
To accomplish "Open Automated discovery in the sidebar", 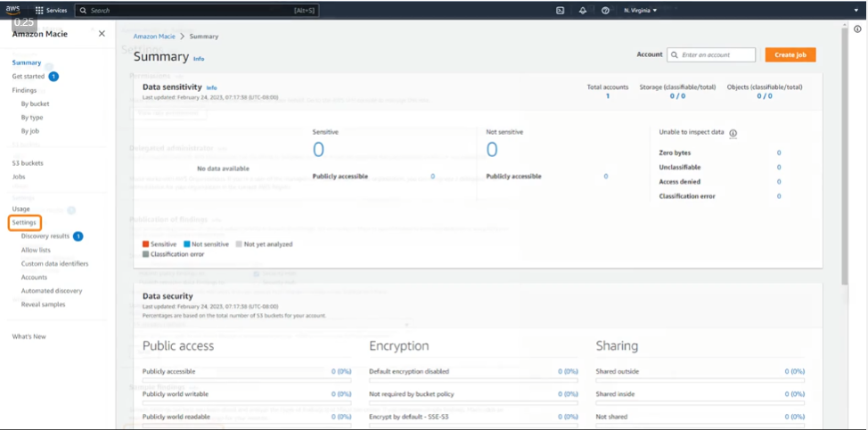I will (x=52, y=291).
